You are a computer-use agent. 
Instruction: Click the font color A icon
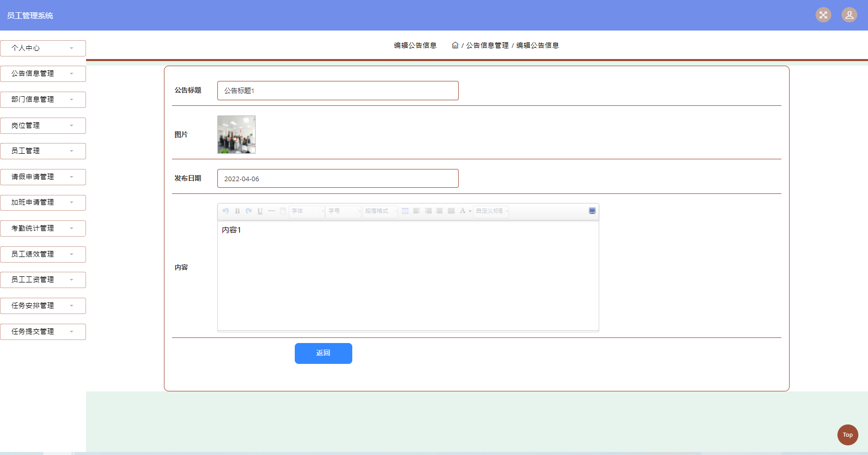click(x=462, y=211)
